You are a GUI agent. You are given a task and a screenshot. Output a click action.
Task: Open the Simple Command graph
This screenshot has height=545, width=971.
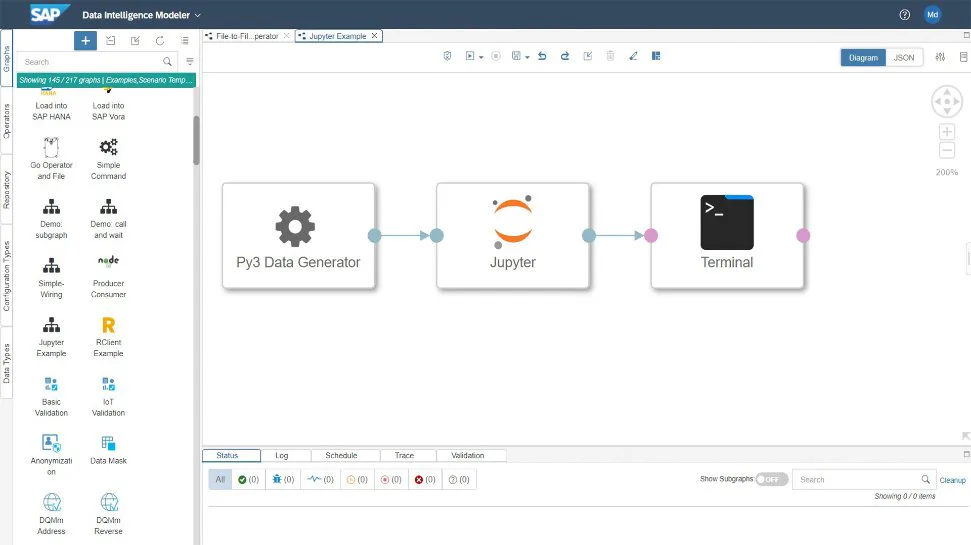pos(108,159)
